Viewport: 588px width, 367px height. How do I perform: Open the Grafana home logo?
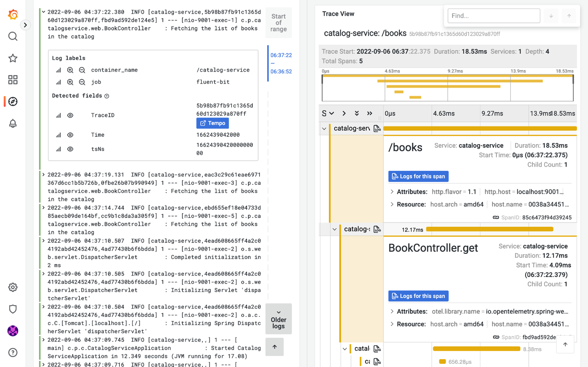pos(13,14)
